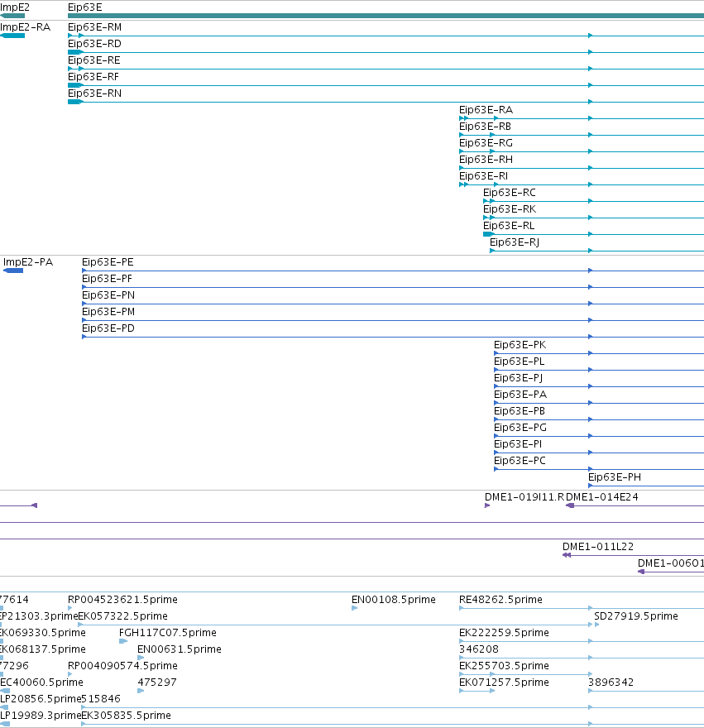The width and height of the screenshot is (704, 728).
Task: Select transcript Eip63E-RE
Action: click(93, 60)
